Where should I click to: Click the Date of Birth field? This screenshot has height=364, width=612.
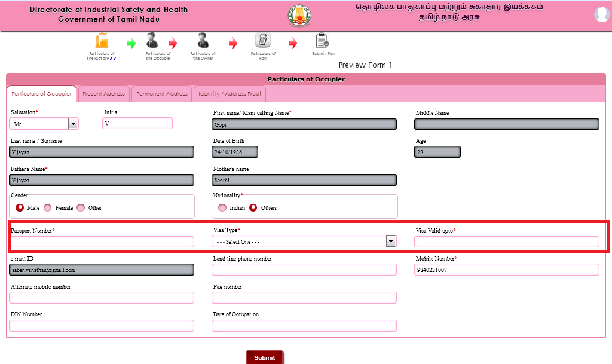point(234,152)
